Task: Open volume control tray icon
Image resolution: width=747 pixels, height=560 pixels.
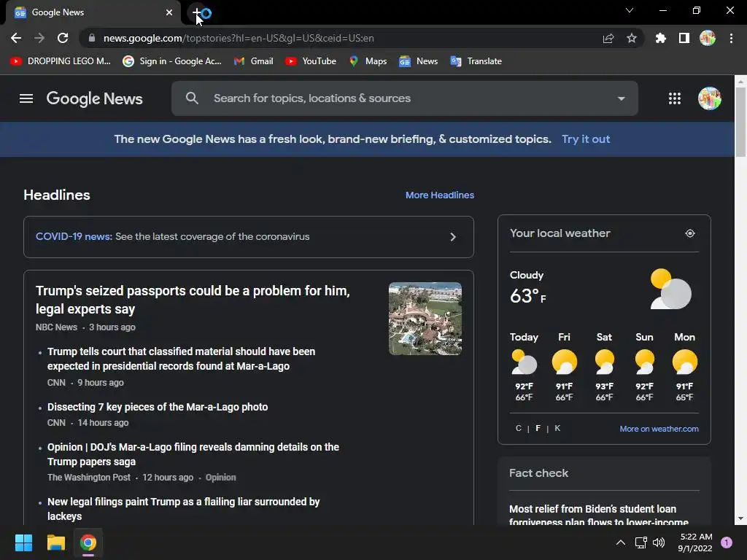Action: [x=659, y=542]
